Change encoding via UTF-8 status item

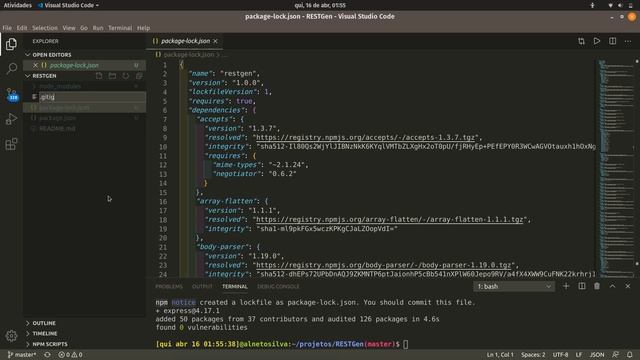point(560,355)
